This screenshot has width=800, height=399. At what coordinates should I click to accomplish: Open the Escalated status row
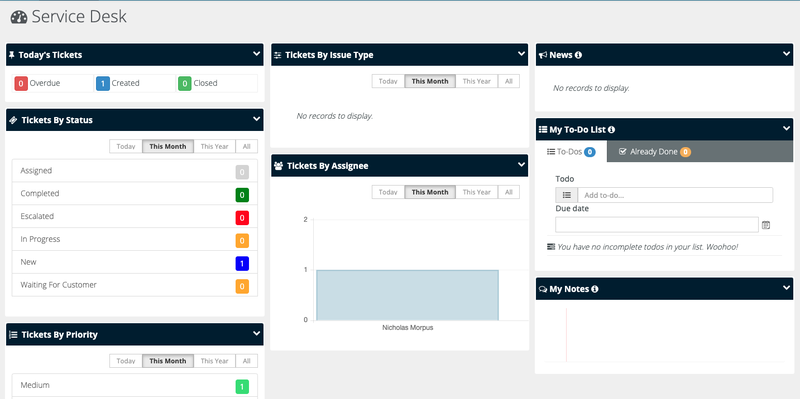coord(135,216)
